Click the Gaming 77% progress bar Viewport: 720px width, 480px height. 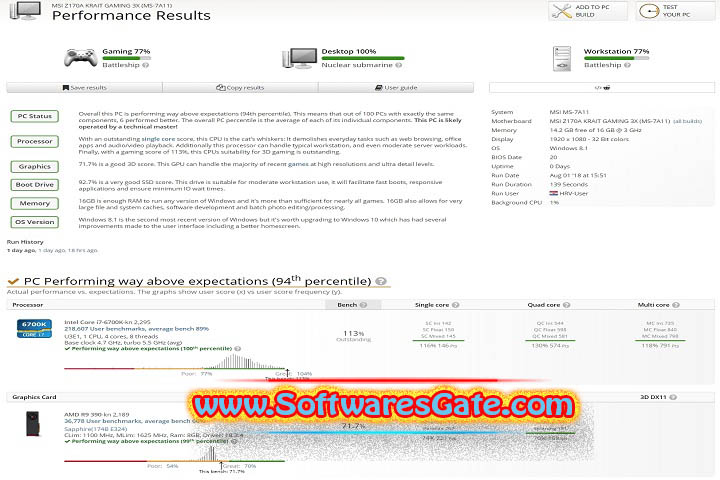pyautogui.click(x=126, y=58)
